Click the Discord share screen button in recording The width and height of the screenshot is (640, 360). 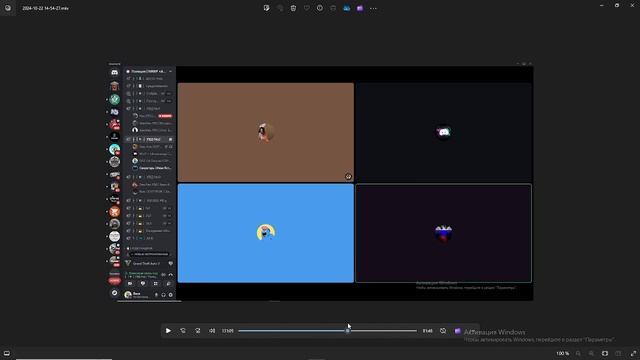point(143,284)
